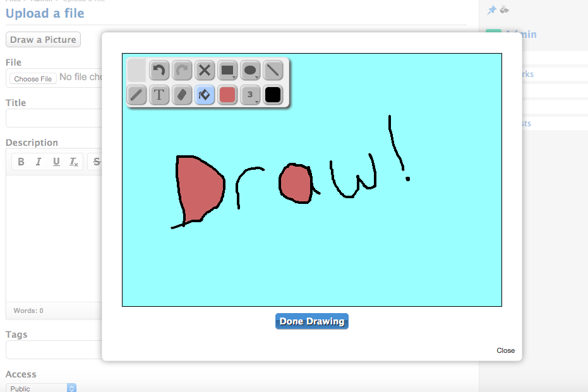Image resolution: width=588 pixels, height=392 pixels.
Task: Open the Access Public dropdown
Action: click(x=41, y=388)
